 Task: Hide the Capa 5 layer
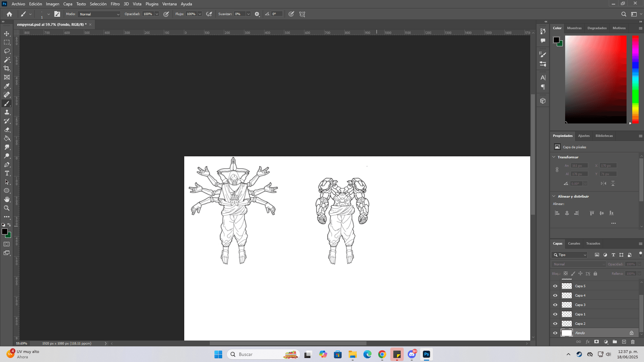coord(555,286)
